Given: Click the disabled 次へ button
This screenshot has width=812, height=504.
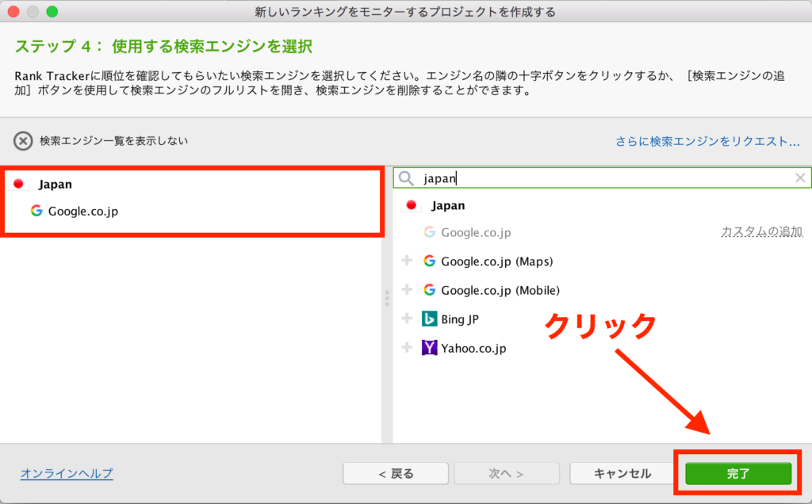Looking at the screenshot, I should [507, 473].
